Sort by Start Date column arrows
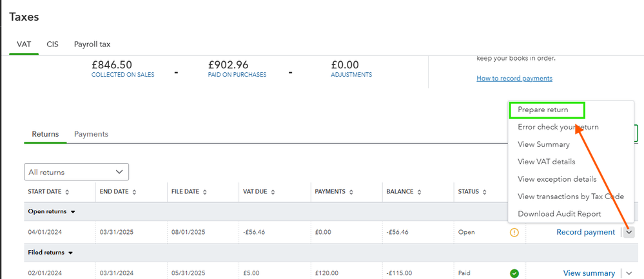The width and height of the screenshot is (644, 279). pos(67,192)
